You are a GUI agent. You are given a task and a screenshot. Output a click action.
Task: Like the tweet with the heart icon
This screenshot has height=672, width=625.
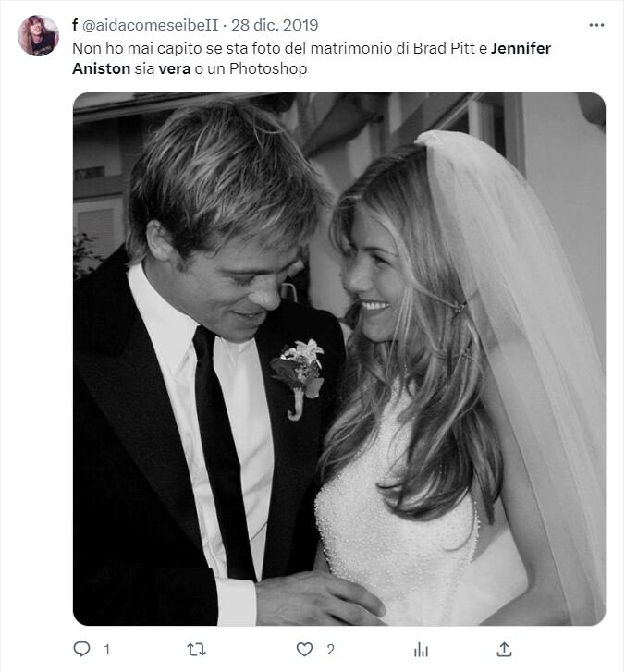pyautogui.click(x=304, y=650)
